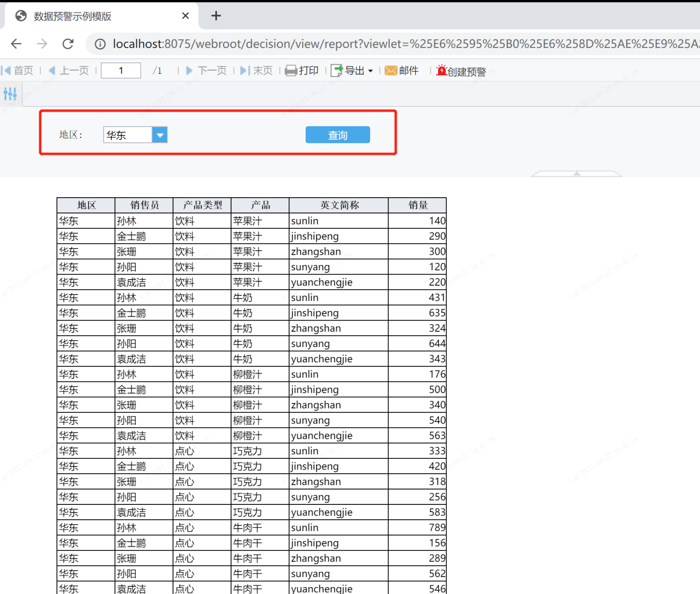
Task: Collapse the parameter pane with the up arrow
Action: pyautogui.click(x=576, y=173)
